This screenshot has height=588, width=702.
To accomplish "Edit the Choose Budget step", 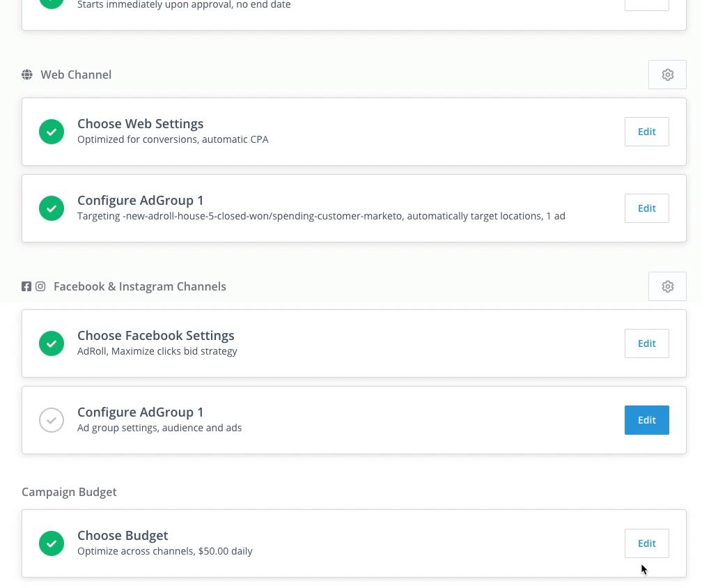I will [646, 543].
